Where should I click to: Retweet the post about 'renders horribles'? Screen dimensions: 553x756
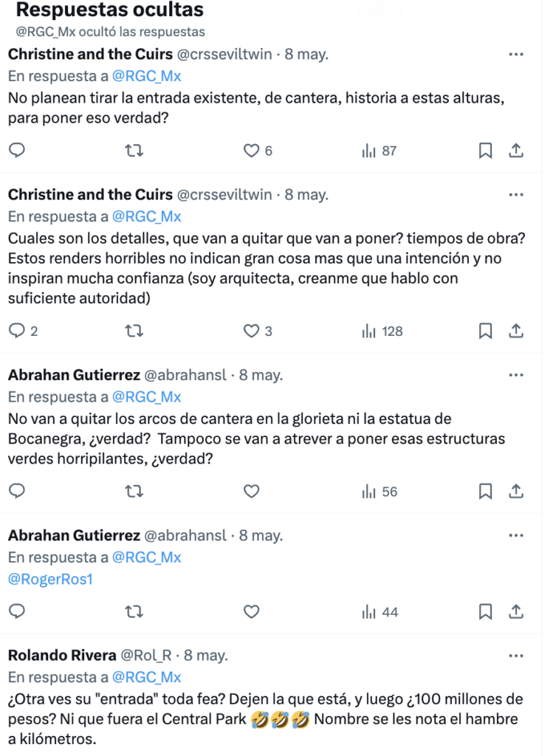click(x=134, y=331)
